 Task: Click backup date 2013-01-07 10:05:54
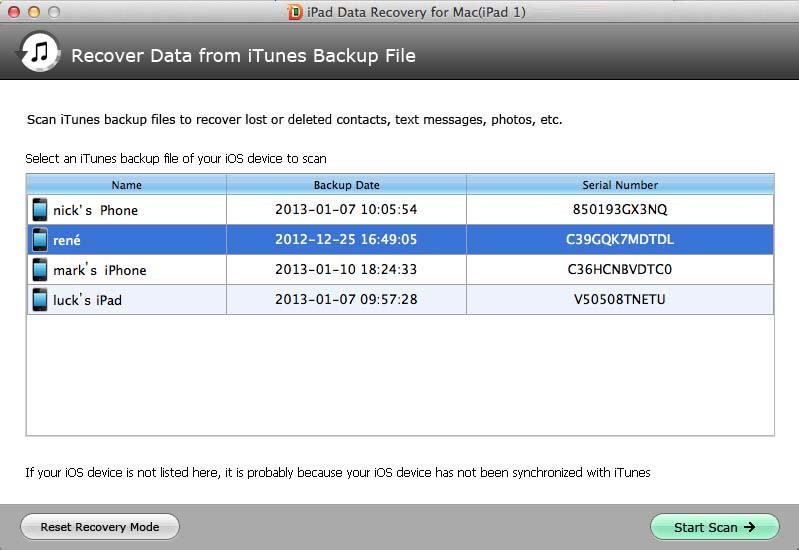coord(346,210)
